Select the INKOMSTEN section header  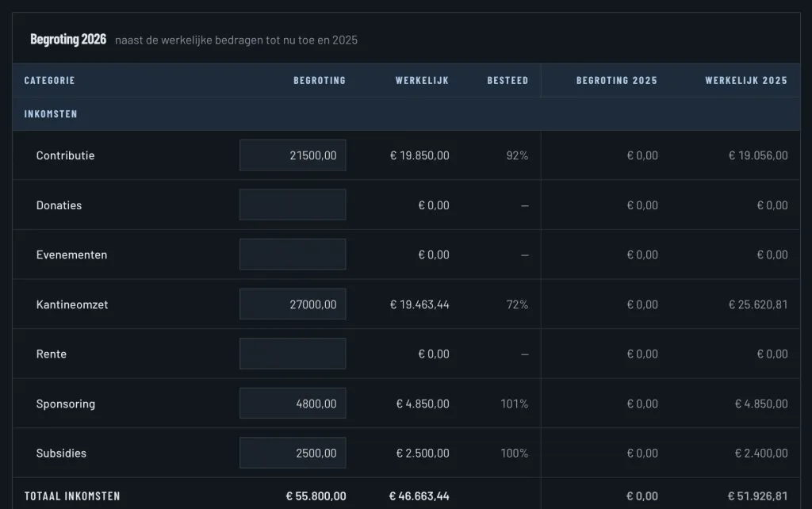51,114
